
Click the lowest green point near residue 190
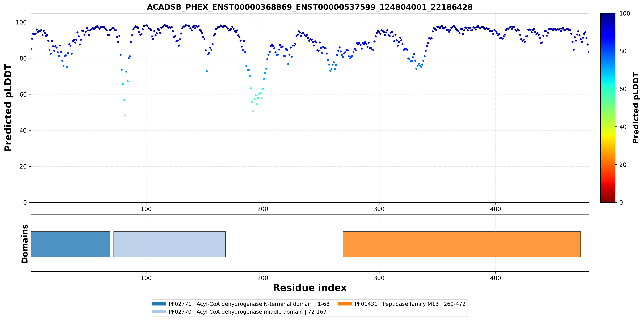coord(253,111)
